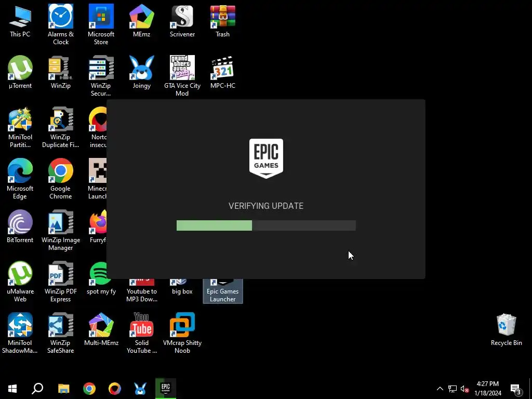The width and height of the screenshot is (532, 399).
Task: Open File Explorer from the taskbar
Action: [x=63, y=389]
